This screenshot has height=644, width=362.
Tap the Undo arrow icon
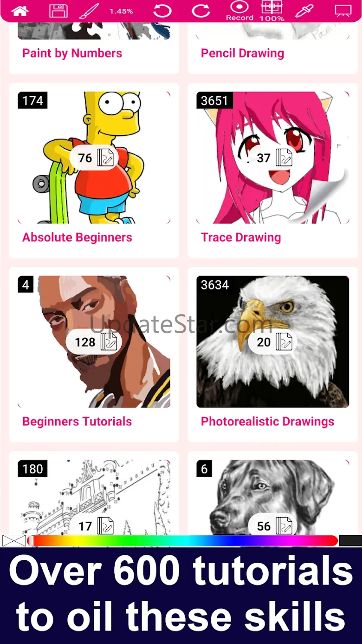(162, 11)
